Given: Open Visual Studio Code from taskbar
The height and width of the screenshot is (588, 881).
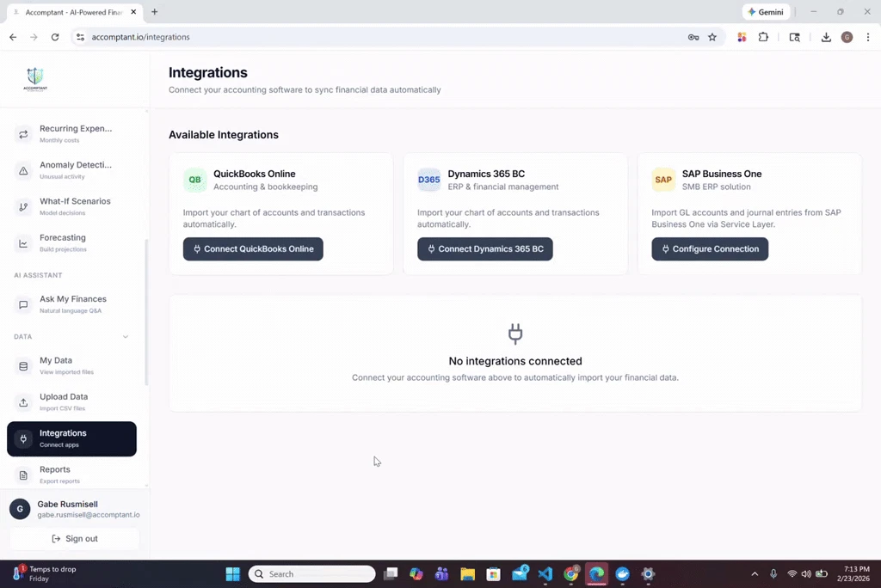Looking at the screenshot, I should click(545, 574).
